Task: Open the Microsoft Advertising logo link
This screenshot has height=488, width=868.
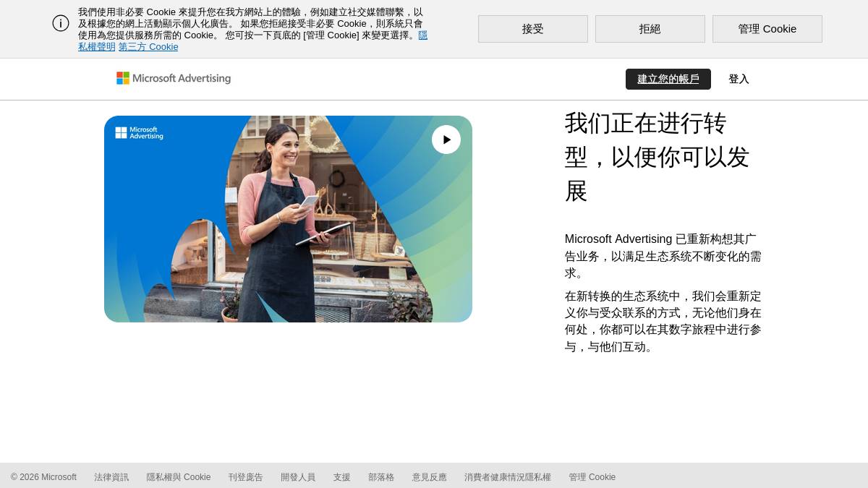Action: (x=174, y=78)
